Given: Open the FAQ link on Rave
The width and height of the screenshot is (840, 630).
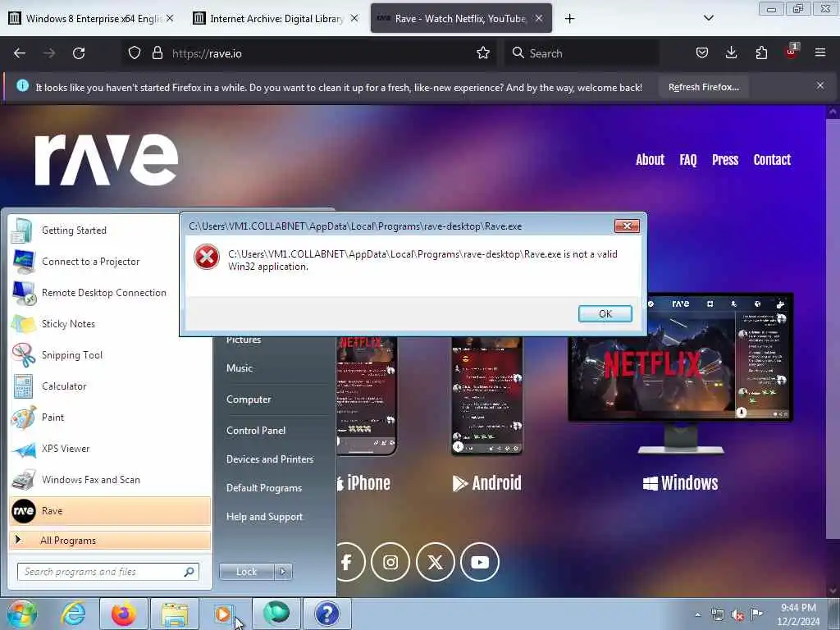Looking at the screenshot, I should pos(688,160).
